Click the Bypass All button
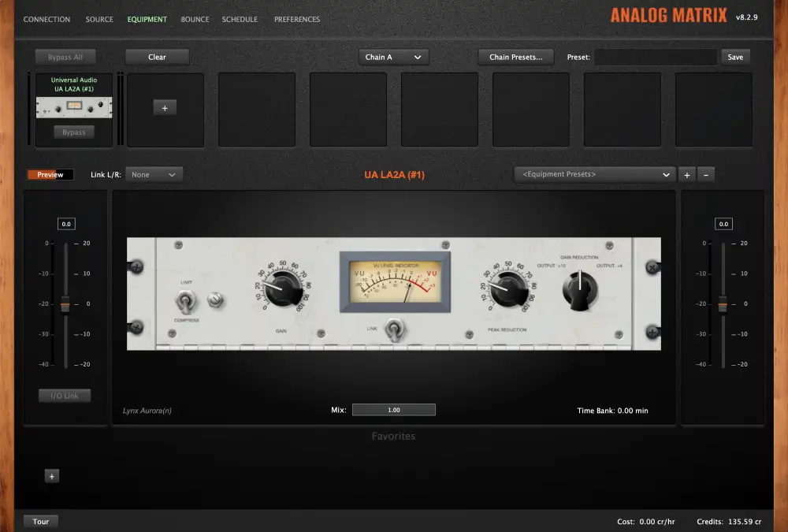 (65, 57)
